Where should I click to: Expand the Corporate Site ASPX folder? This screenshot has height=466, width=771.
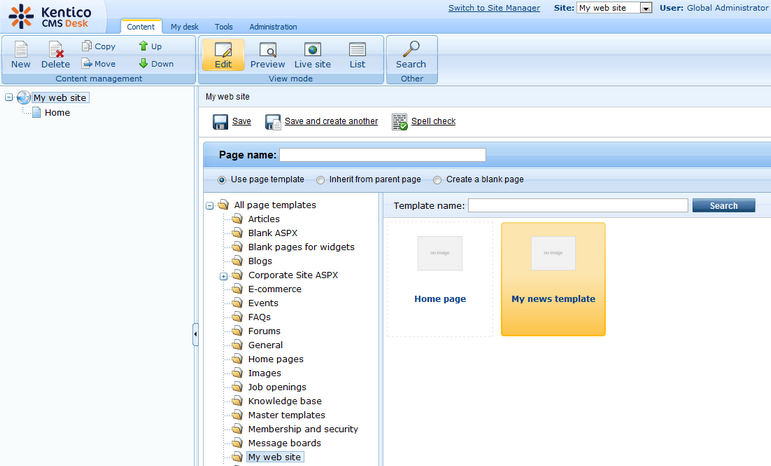[224, 275]
